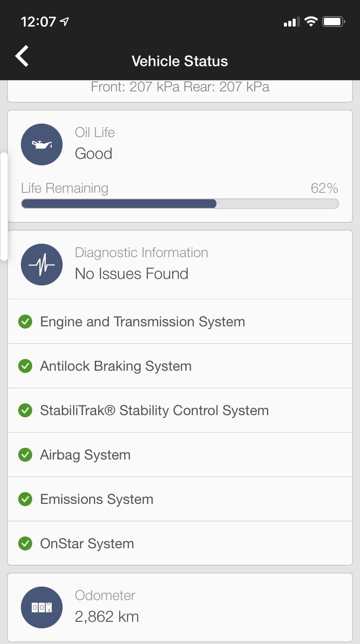Tap the Oil Life Good status

pyautogui.click(x=93, y=154)
